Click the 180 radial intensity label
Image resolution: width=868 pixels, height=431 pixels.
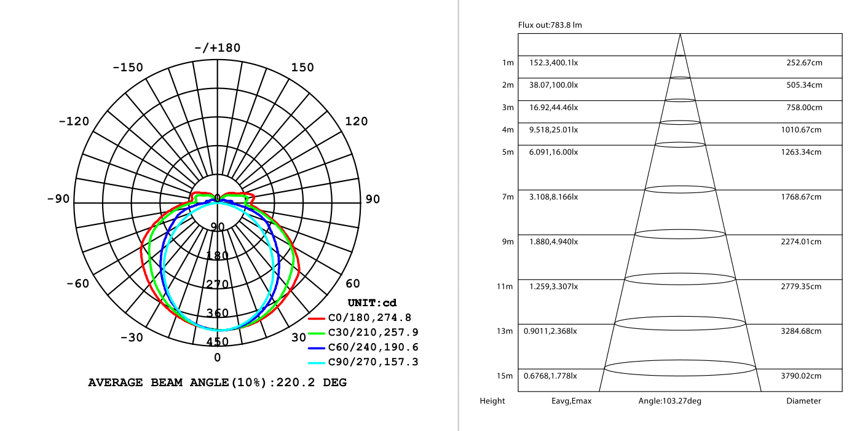tap(218, 256)
